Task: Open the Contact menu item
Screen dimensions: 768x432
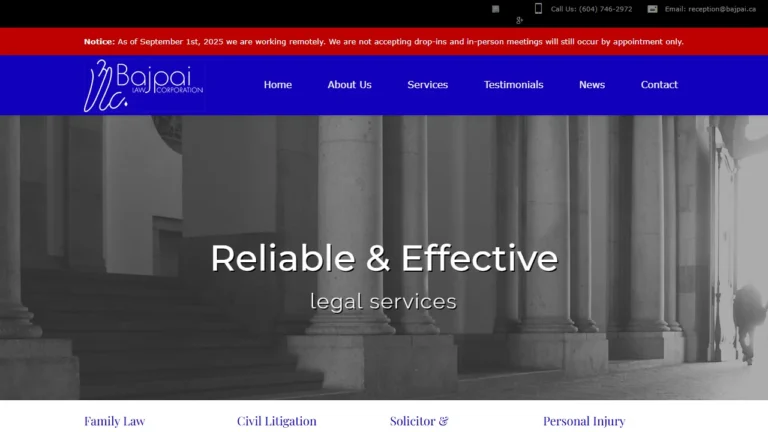Action: point(659,85)
